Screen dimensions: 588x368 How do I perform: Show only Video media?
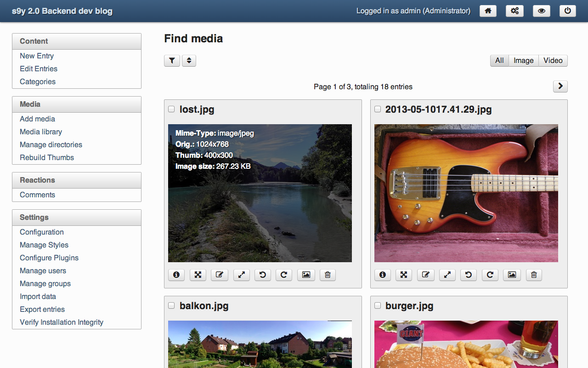point(553,61)
